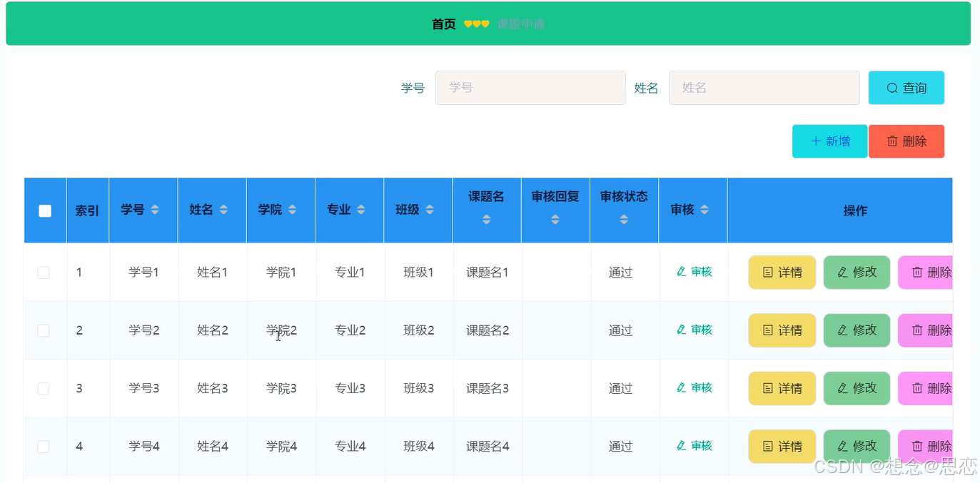Check the checkbox for row 1
This screenshot has height=483, width=980.
[x=44, y=273]
